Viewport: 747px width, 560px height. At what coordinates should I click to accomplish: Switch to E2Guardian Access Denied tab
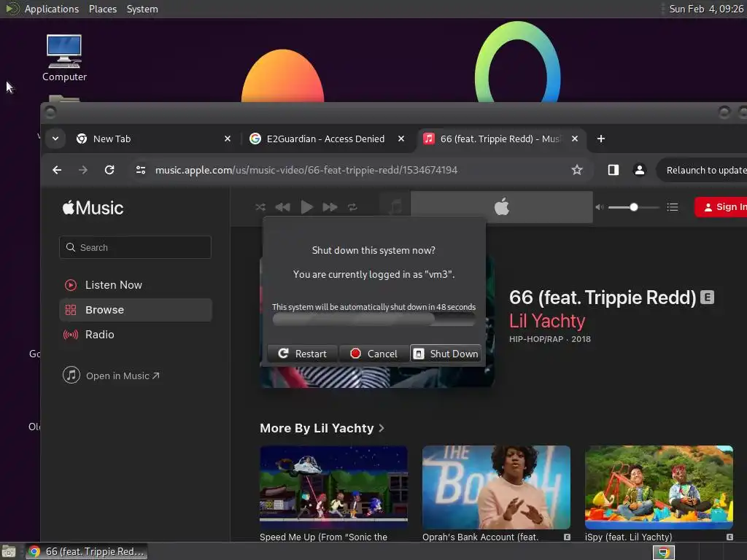[325, 139]
